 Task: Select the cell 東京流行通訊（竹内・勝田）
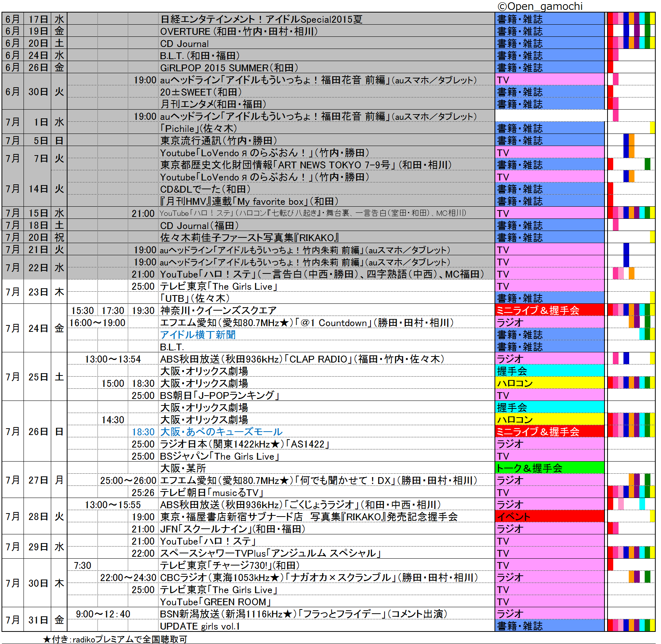pyautogui.click(x=327, y=140)
